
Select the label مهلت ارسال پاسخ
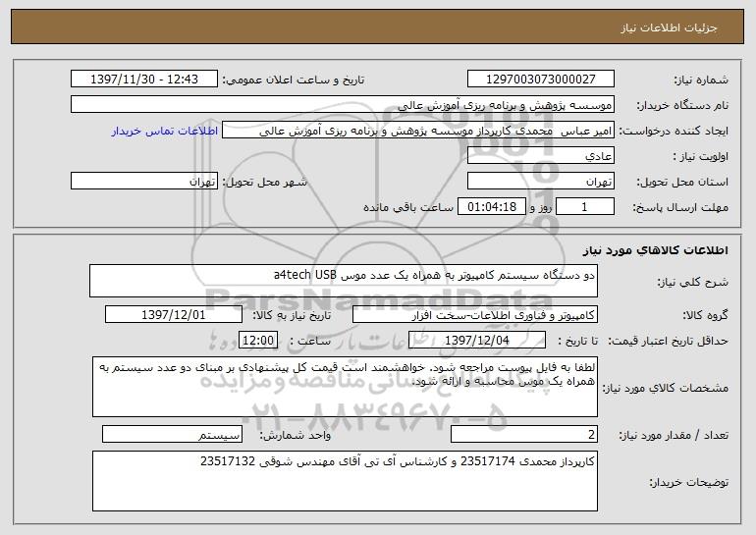tap(680, 207)
